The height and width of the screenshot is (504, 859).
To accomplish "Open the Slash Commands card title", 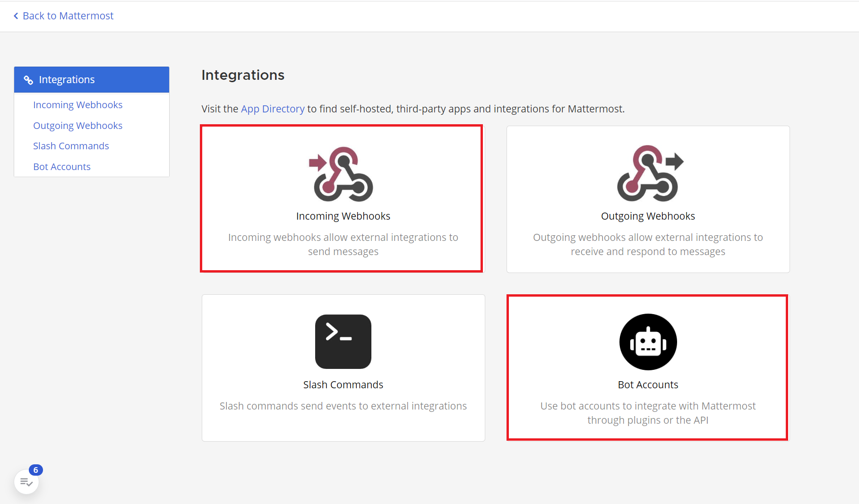I will pos(343,384).
